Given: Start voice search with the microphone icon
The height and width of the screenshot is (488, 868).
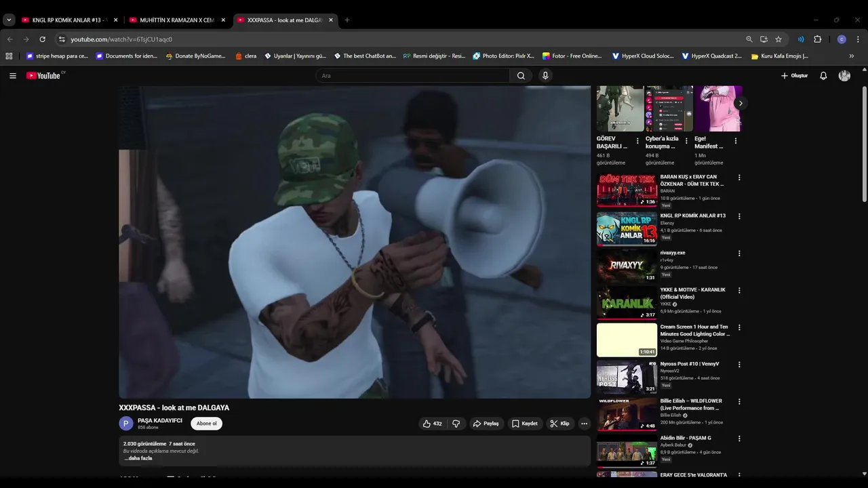Looking at the screenshot, I should click(x=545, y=76).
